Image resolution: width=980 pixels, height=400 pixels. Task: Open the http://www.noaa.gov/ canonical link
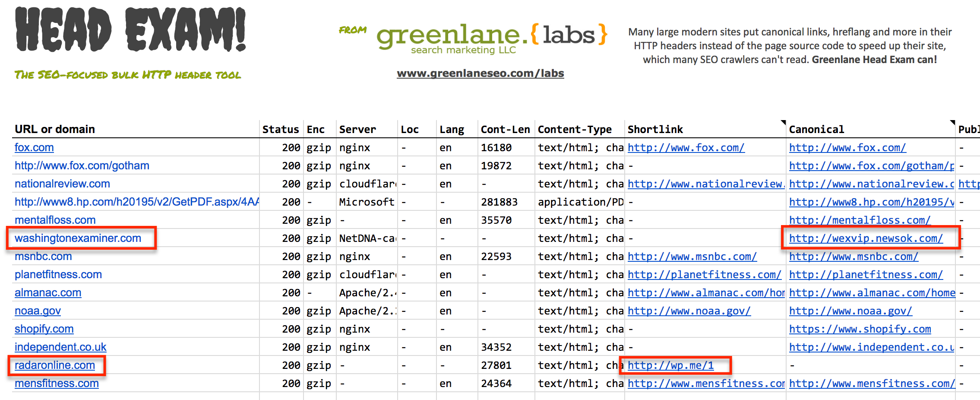click(850, 311)
